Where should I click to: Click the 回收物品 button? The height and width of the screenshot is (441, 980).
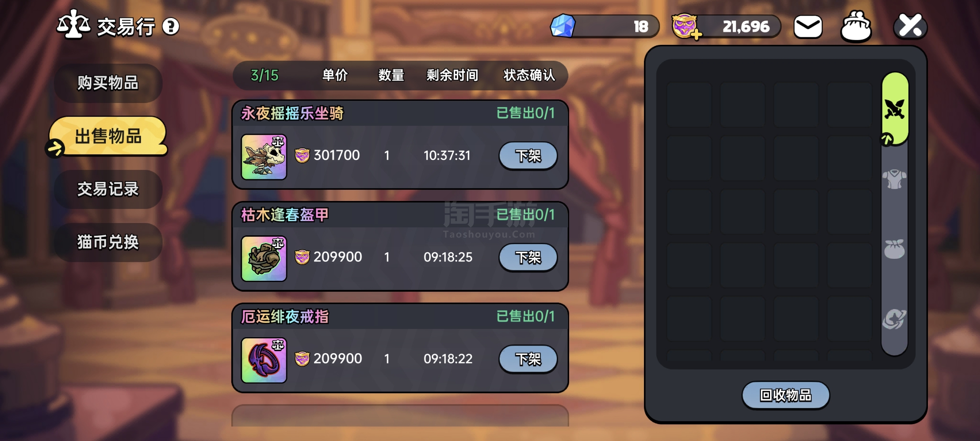point(786,395)
